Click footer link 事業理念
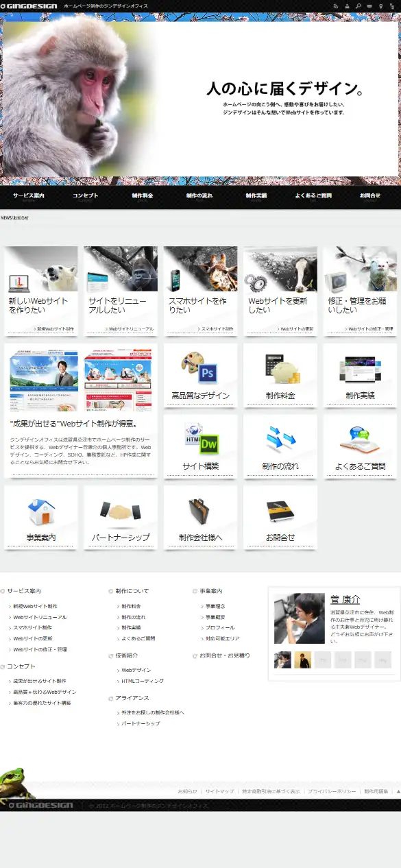 point(215,606)
